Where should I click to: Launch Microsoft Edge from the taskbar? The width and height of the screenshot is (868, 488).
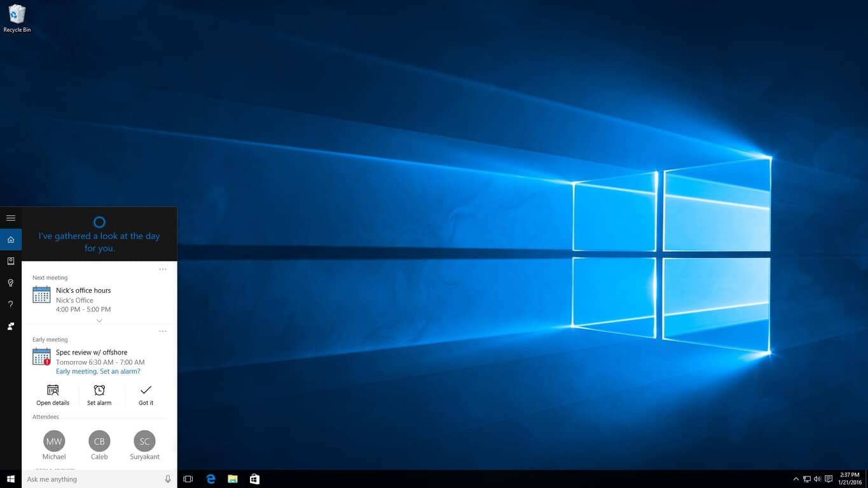click(211, 479)
